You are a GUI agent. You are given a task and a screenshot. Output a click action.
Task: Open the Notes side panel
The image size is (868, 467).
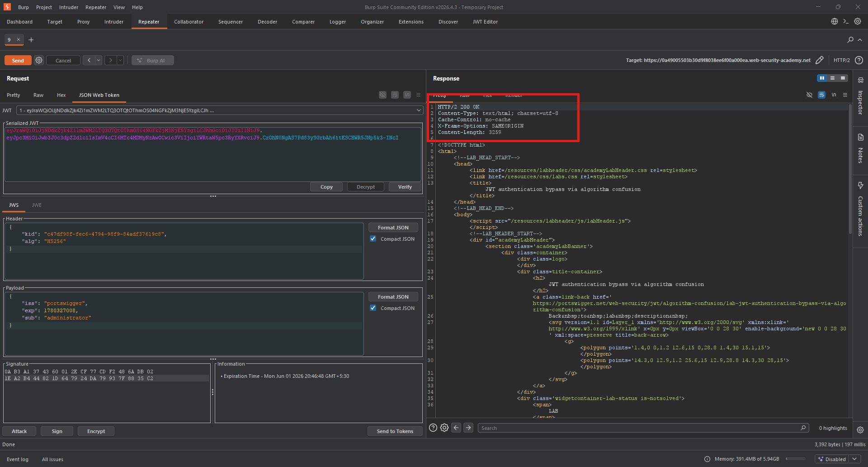[x=860, y=148]
